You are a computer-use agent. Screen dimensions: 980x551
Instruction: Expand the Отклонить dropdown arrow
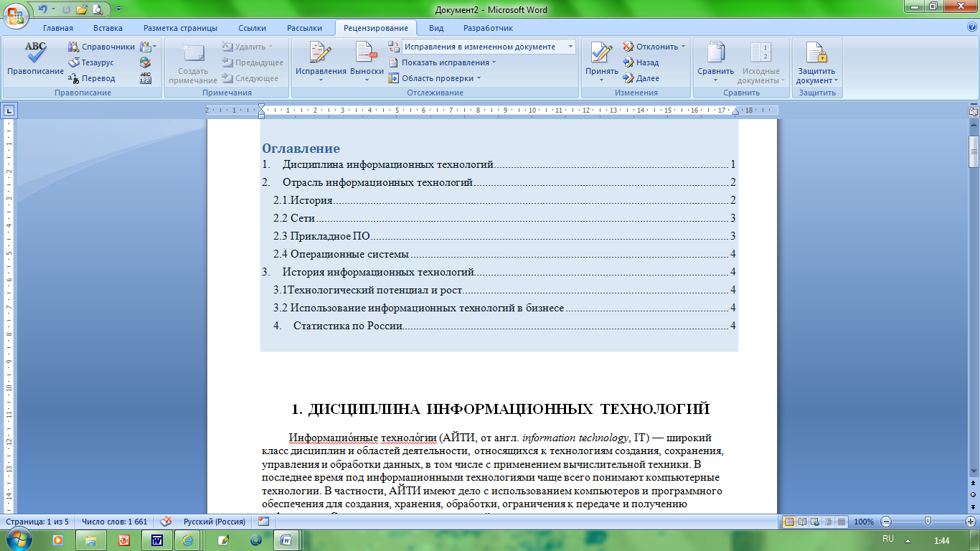click(x=683, y=47)
